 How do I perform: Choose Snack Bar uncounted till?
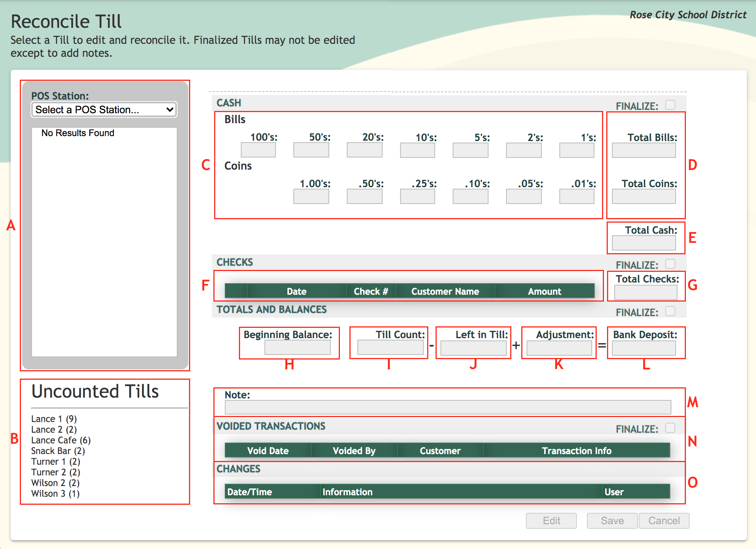point(58,451)
